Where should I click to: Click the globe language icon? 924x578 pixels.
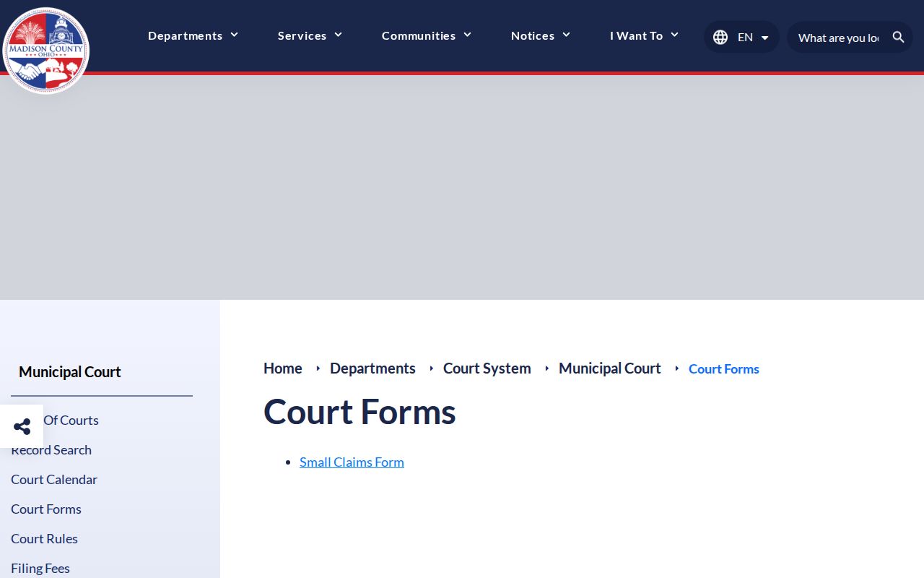(720, 37)
